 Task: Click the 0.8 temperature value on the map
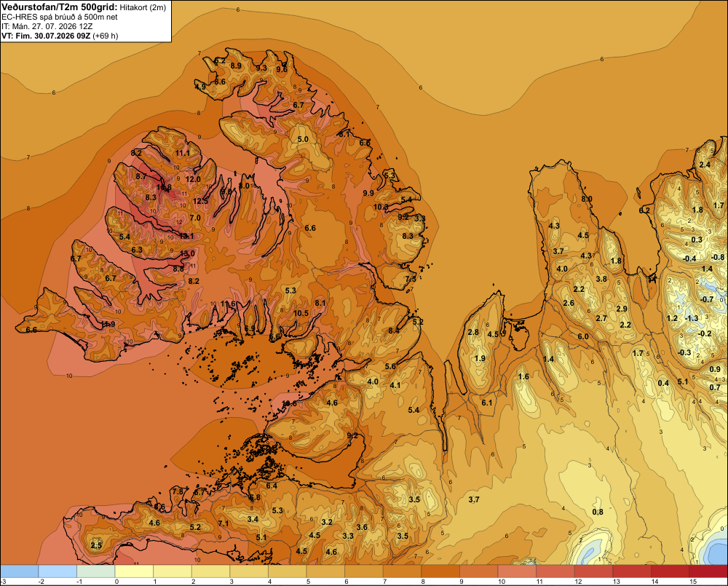[598, 512]
